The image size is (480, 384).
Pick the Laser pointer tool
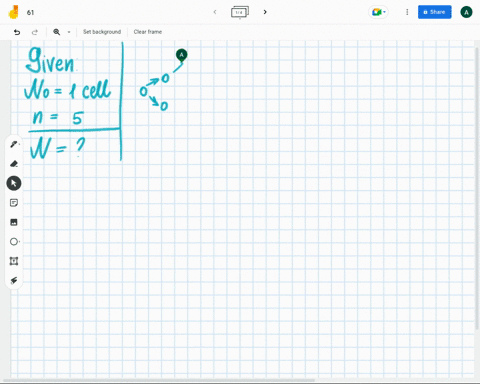pyautogui.click(x=14, y=280)
